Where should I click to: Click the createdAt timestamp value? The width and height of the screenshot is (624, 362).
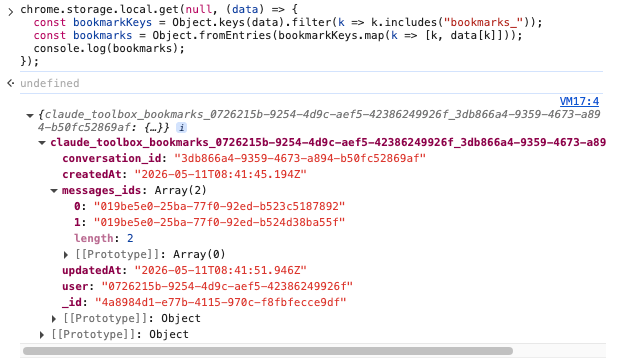220,174
